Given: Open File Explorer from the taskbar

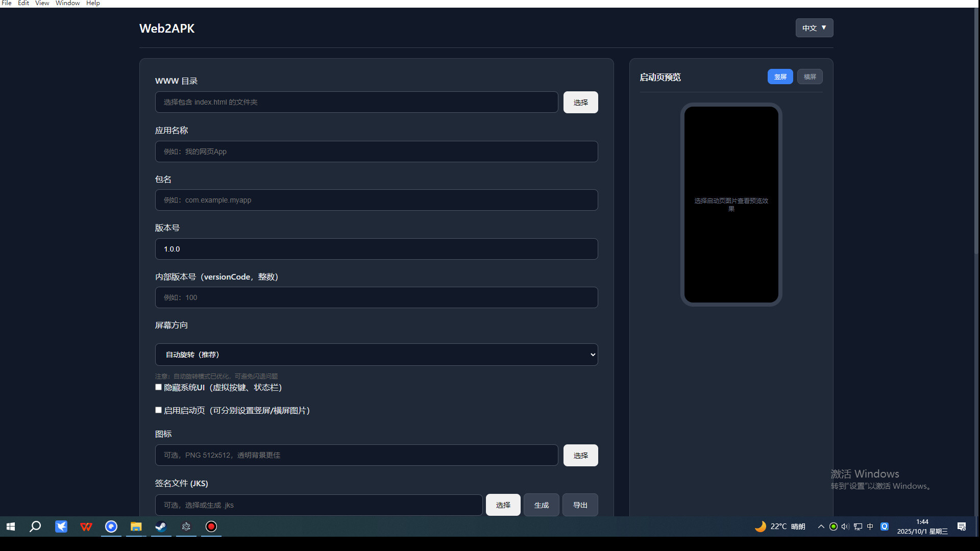Looking at the screenshot, I should click(136, 527).
